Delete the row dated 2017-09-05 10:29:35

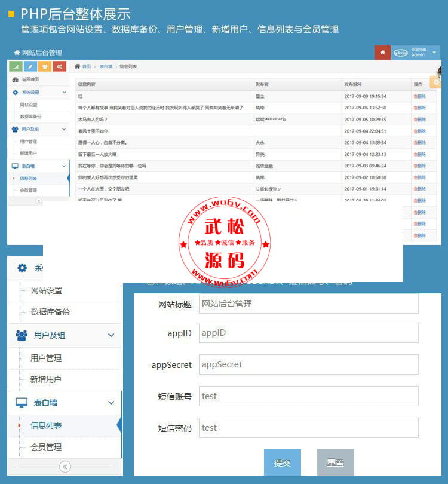[419, 120]
